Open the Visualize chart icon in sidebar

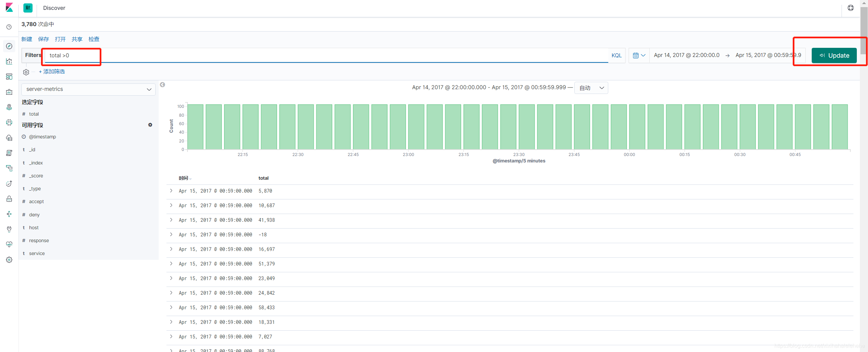[x=9, y=61]
